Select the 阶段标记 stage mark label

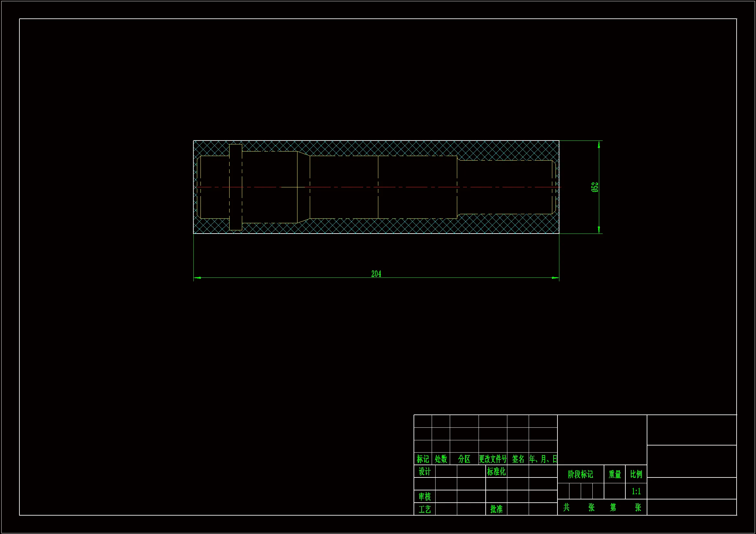pos(580,474)
